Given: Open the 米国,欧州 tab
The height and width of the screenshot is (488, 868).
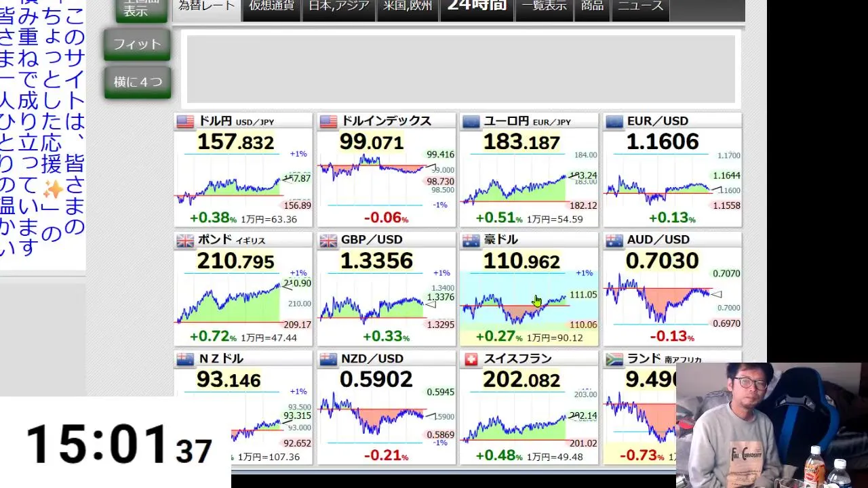Looking at the screenshot, I should pos(408,8).
